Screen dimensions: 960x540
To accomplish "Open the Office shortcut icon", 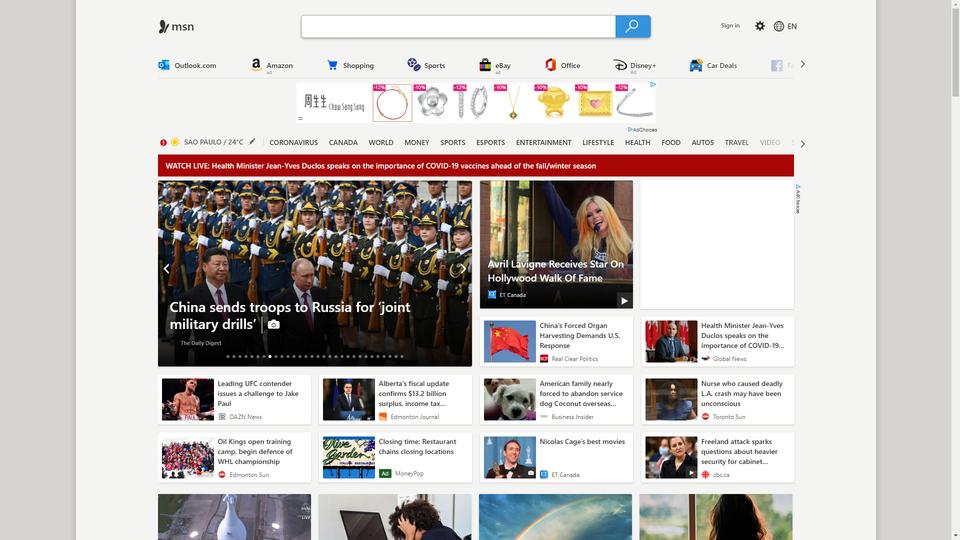I will tap(550, 64).
